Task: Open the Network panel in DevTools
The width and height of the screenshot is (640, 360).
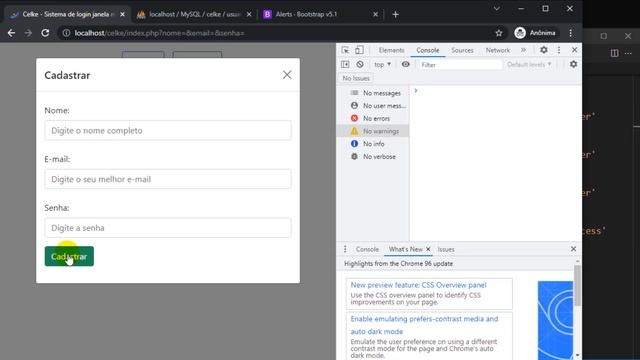Action: pyautogui.click(x=498, y=50)
